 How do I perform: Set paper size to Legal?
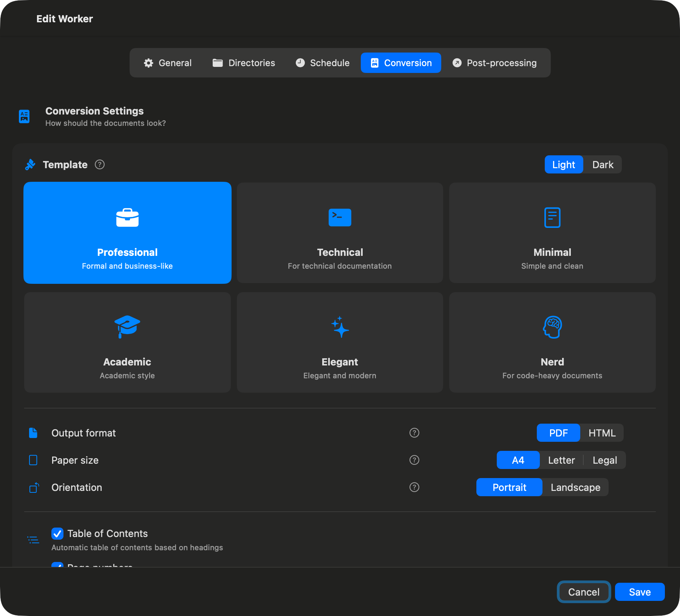point(604,460)
